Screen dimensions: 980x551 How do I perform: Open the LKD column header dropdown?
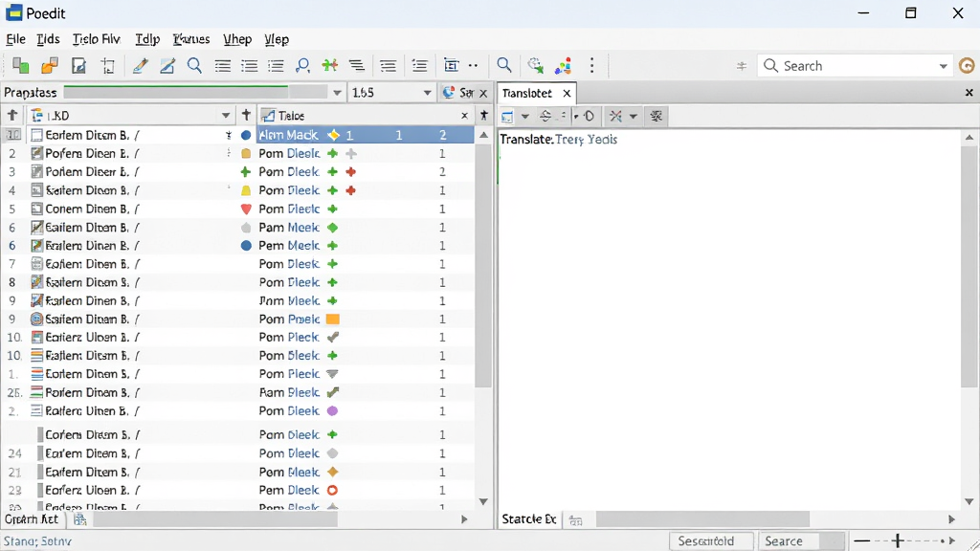click(226, 116)
